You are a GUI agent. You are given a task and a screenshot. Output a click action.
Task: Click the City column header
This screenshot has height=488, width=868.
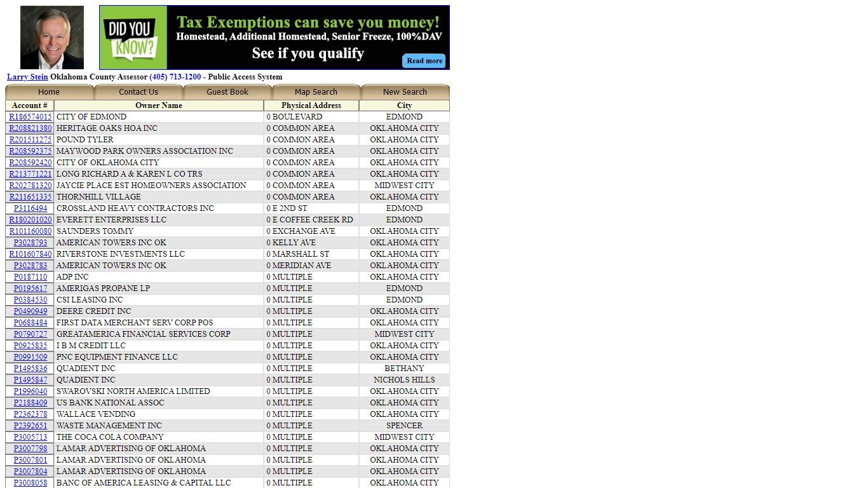(404, 105)
